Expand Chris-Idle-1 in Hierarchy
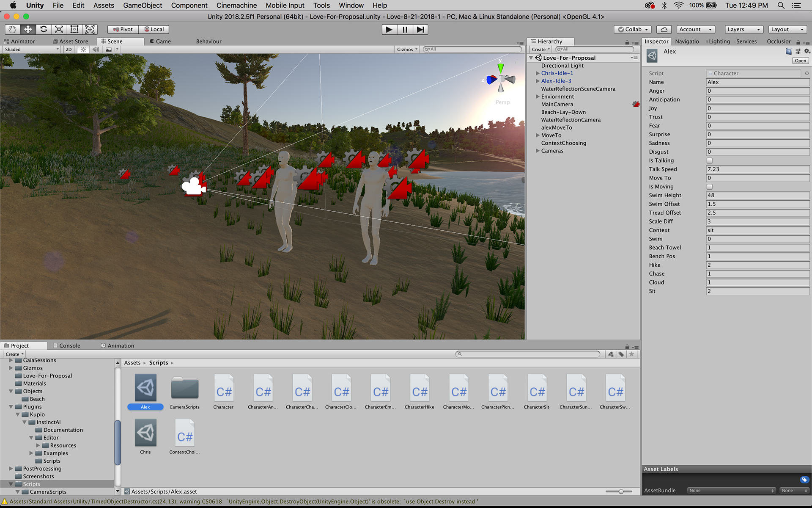 click(x=538, y=73)
